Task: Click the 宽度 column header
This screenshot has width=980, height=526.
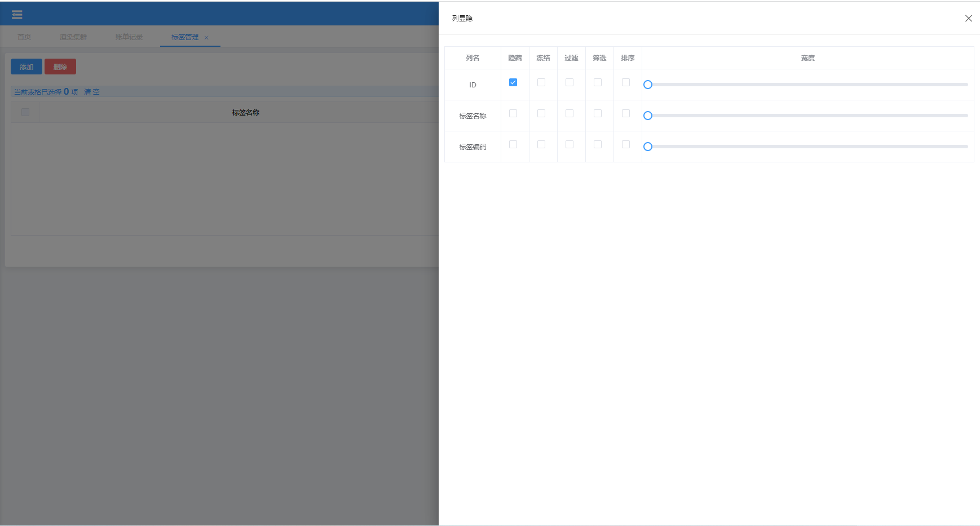Action: click(807, 58)
